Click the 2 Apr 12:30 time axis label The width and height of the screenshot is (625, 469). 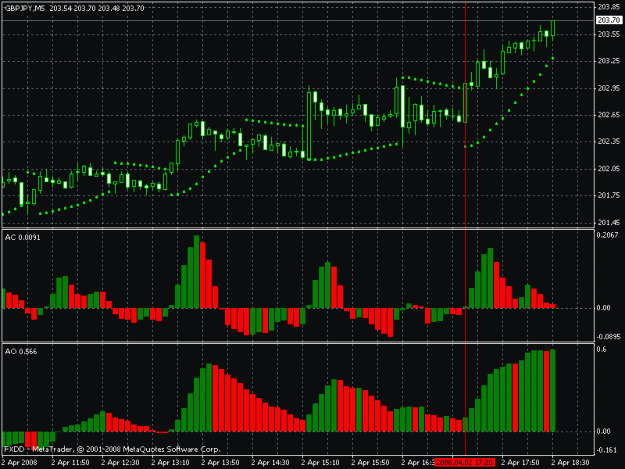tap(120, 463)
